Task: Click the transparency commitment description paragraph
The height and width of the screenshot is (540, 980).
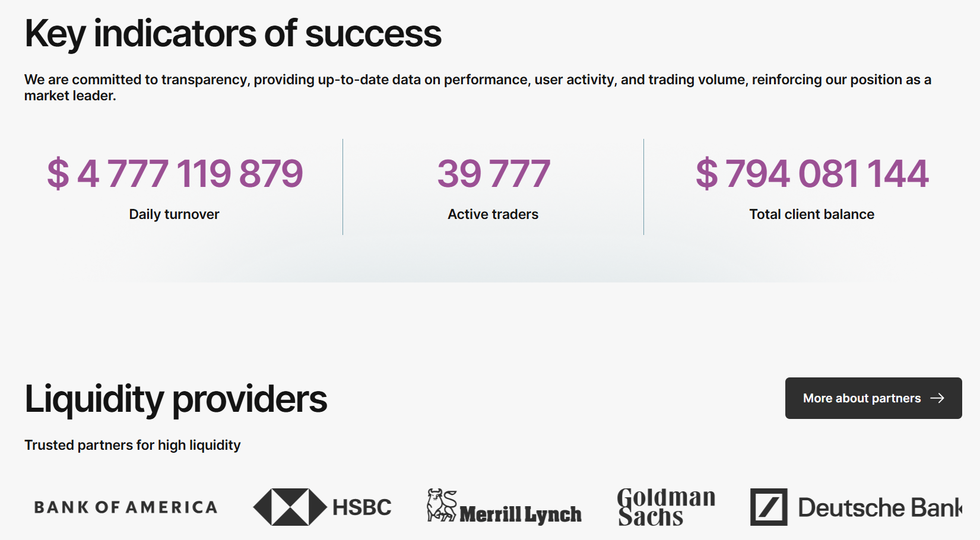Action: point(478,87)
